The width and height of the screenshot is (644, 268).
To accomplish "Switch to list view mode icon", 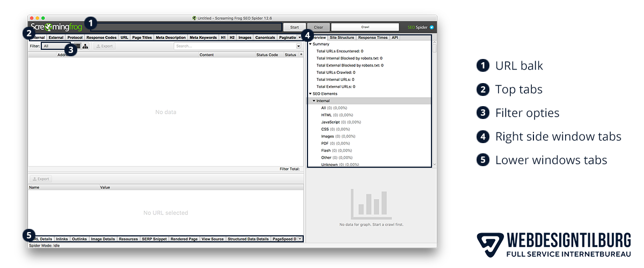I will click(x=78, y=46).
